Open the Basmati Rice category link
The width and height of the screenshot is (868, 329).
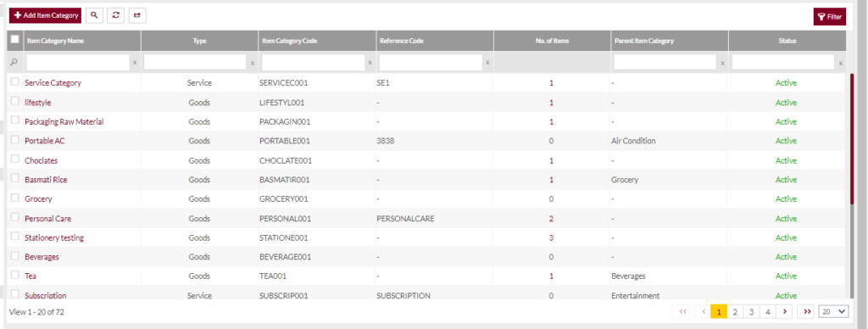(x=46, y=180)
